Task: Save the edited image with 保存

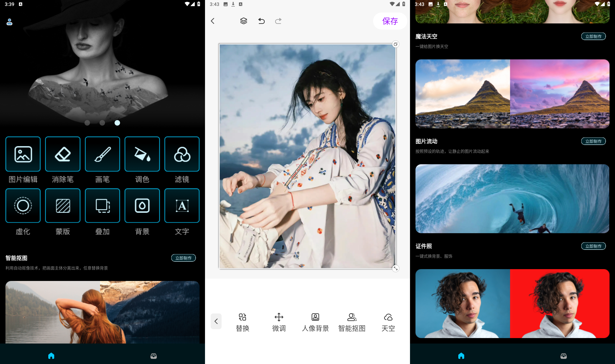Action: [390, 21]
